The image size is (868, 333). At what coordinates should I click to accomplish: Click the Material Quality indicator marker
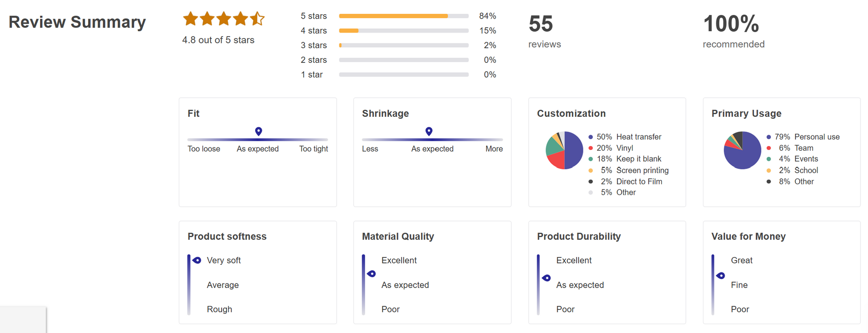371,274
